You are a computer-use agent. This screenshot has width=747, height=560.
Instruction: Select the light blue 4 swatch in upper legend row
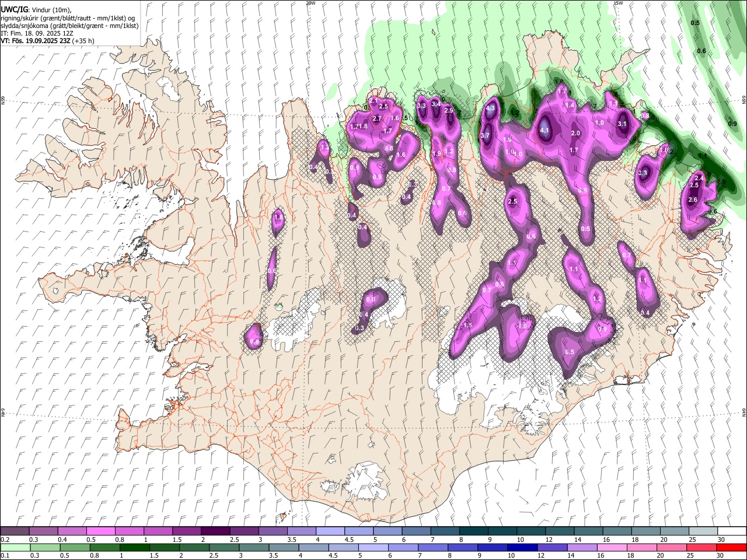pos(330,531)
